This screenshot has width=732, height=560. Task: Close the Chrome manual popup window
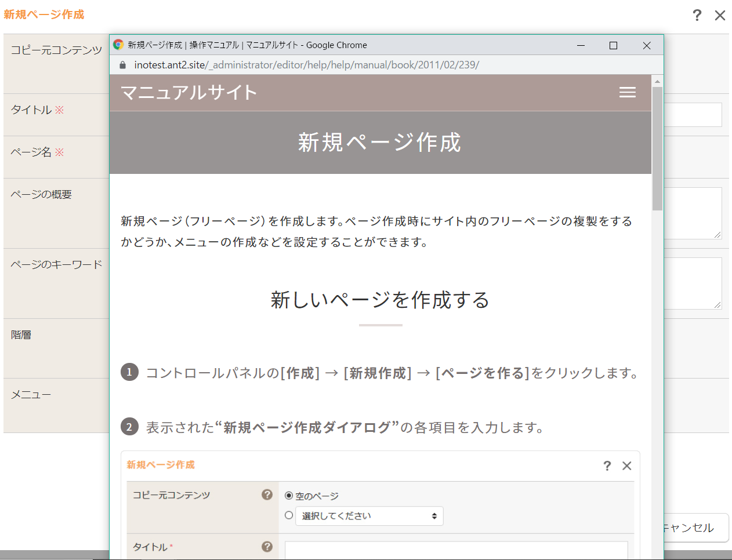647,45
